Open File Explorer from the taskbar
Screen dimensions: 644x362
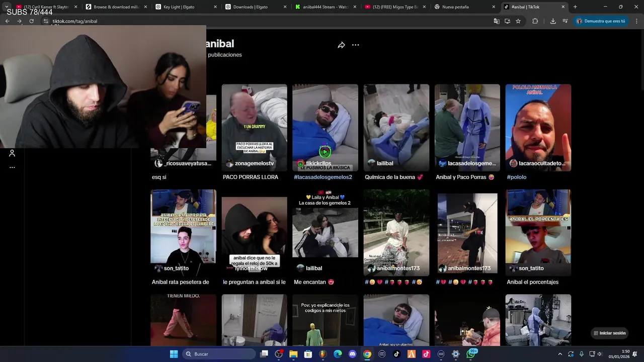pyautogui.click(x=293, y=354)
